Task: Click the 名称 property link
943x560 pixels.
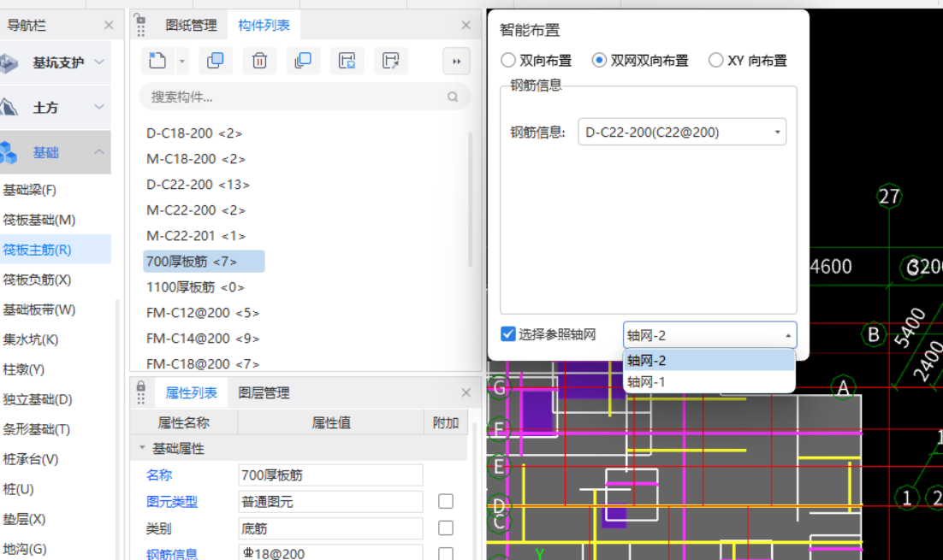Action: point(159,475)
